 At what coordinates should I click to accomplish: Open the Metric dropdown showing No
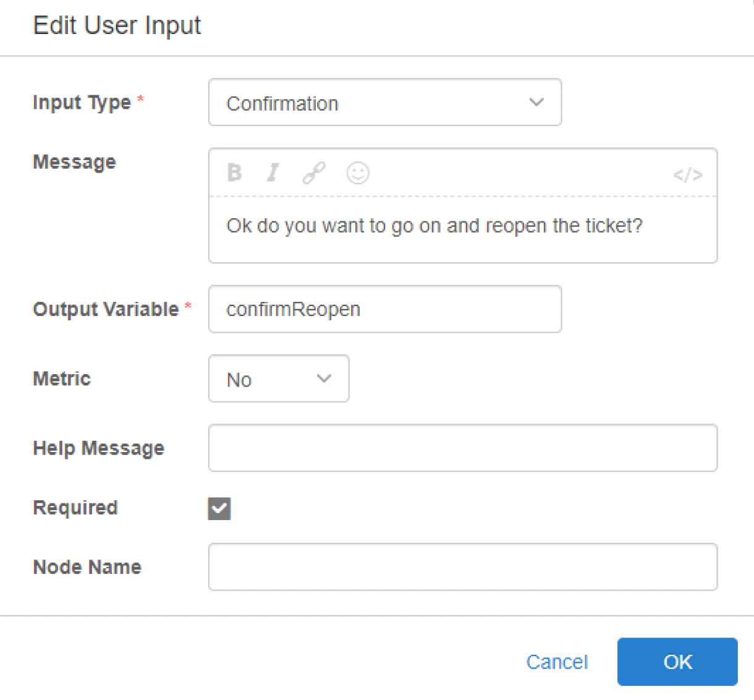tap(279, 378)
